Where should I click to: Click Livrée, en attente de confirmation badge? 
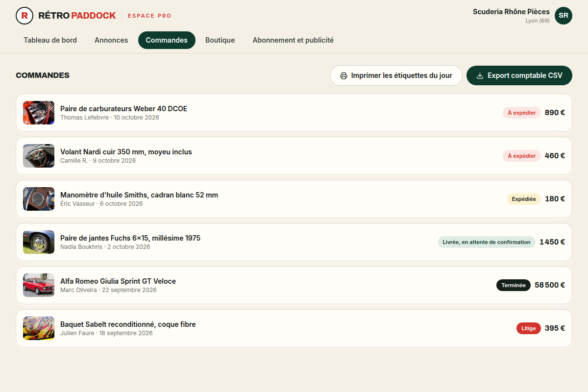coord(487,242)
